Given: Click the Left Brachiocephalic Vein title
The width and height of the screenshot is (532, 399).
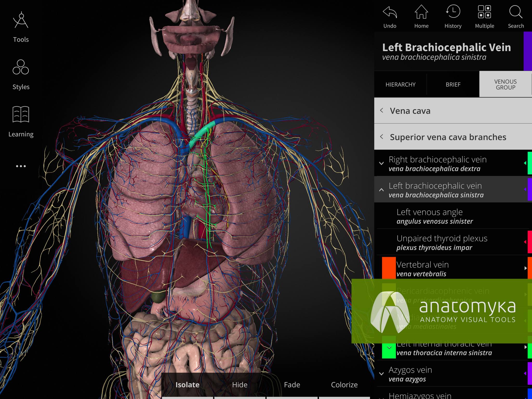Looking at the screenshot, I should [446, 47].
